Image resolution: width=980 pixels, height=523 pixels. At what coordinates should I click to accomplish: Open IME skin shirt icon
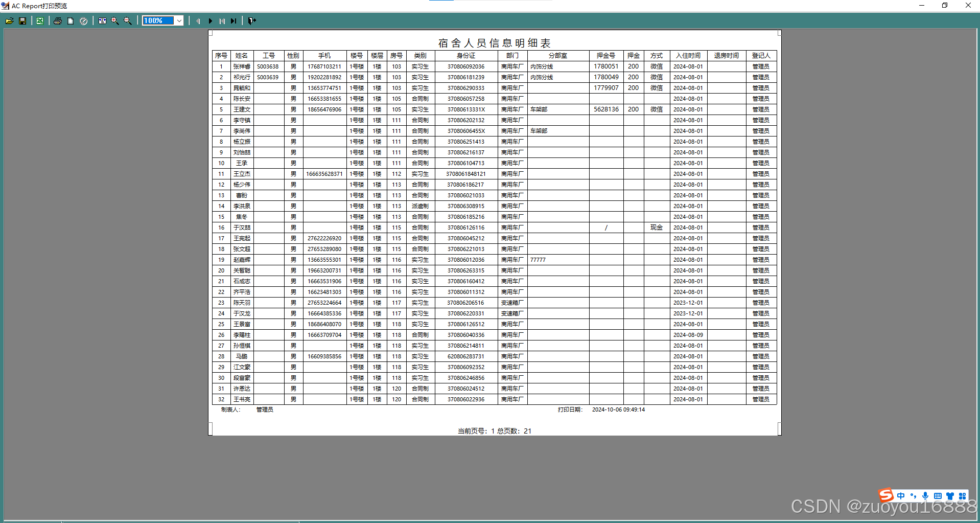(950, 496)
